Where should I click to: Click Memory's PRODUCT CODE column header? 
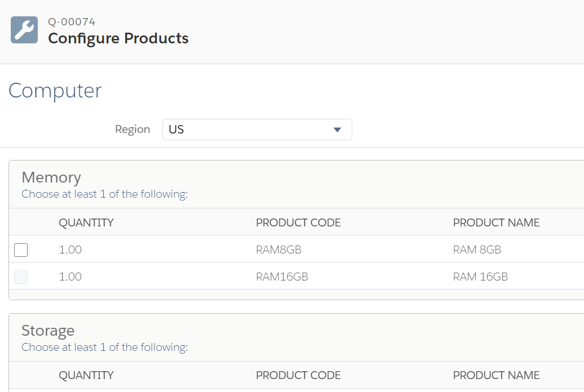point(298,222)
